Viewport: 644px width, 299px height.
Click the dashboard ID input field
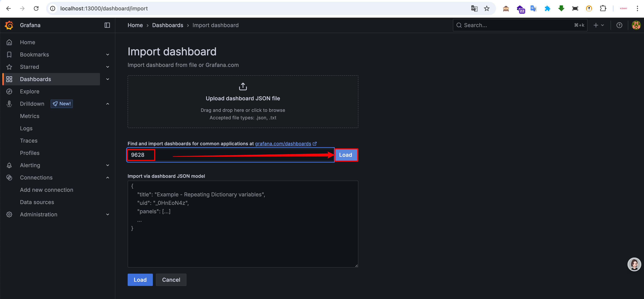pos(230,155)
